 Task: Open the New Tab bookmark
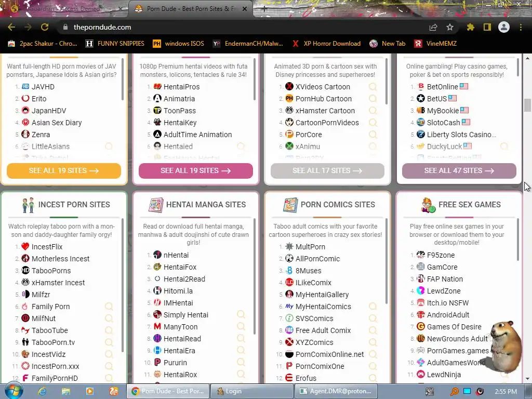pyautogui.click(x=388, y=44)
